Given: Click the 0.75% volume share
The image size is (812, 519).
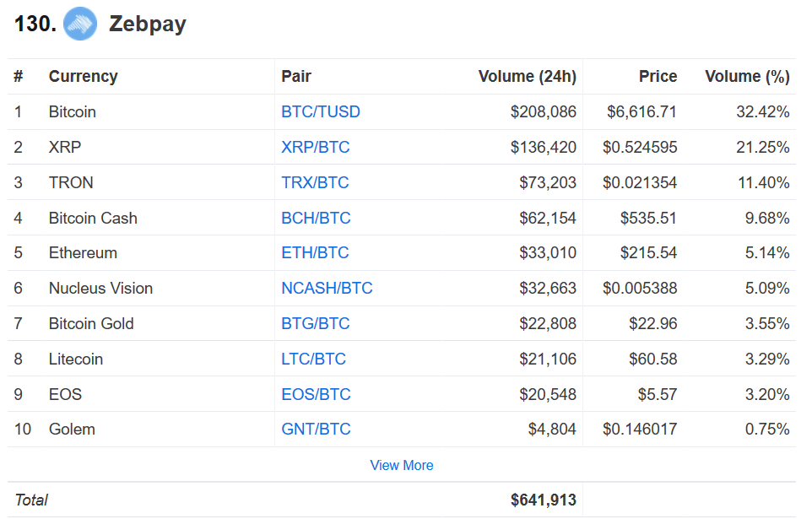Looking at the screenshot, I should 767,429.
